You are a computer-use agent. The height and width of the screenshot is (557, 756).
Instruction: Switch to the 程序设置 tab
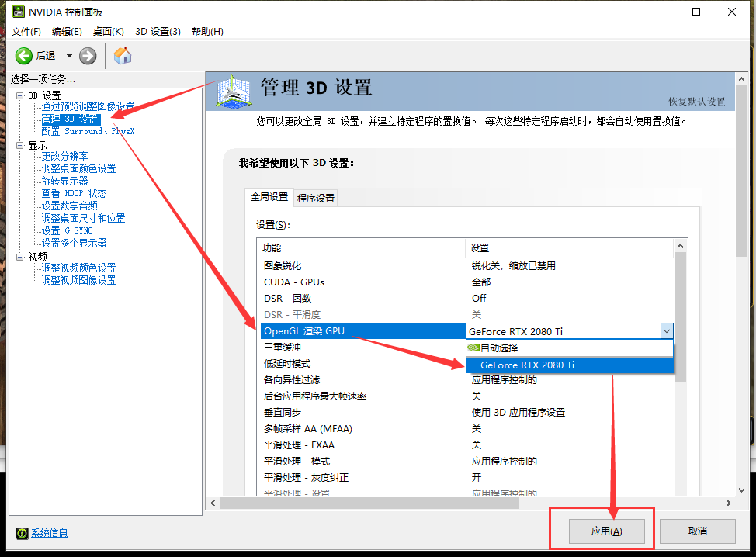point(316,198)
